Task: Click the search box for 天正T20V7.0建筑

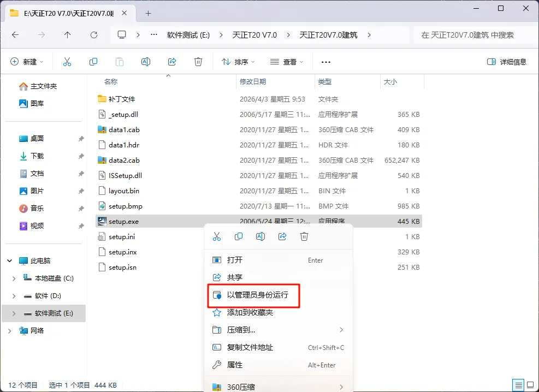Action: (476, 35)
